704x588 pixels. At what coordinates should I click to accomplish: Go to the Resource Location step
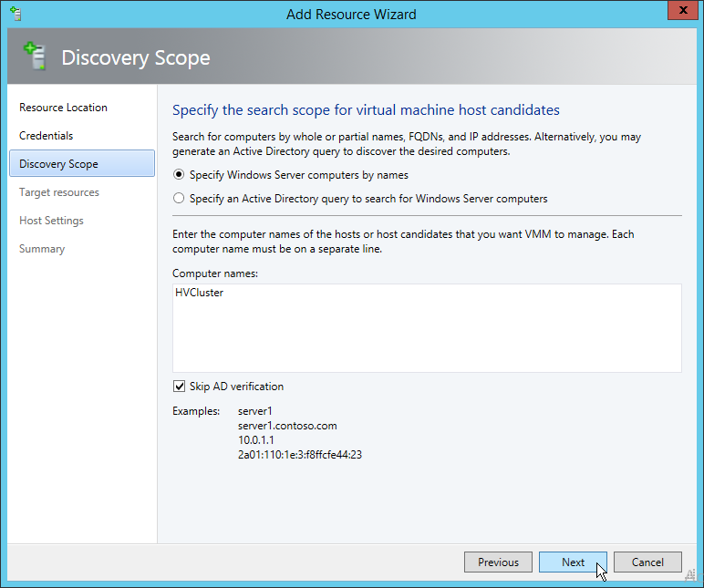click(63, 108)
